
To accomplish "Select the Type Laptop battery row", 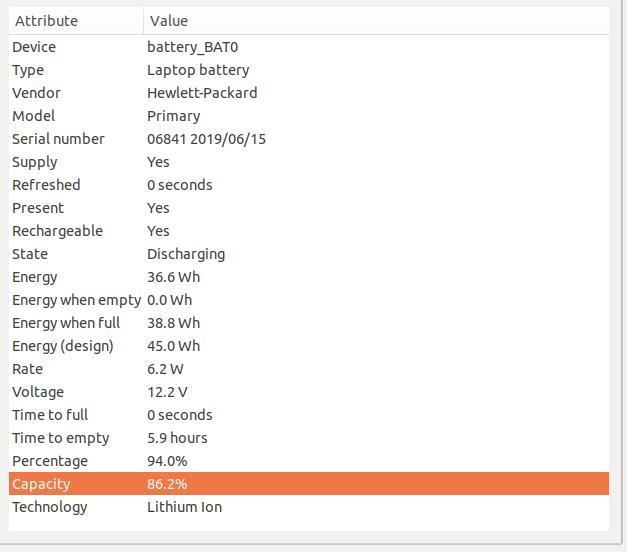I will pyautogui.click(x=309, y=70).
